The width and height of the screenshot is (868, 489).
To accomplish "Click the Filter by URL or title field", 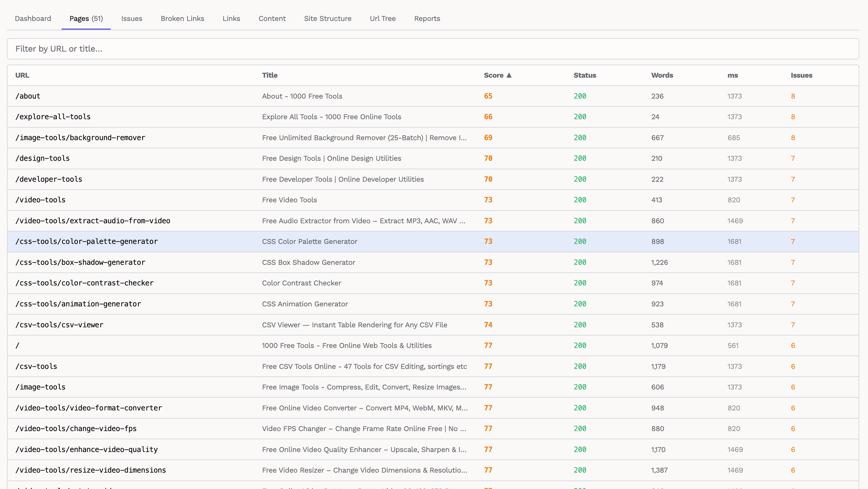I will [x=433, y=49].
